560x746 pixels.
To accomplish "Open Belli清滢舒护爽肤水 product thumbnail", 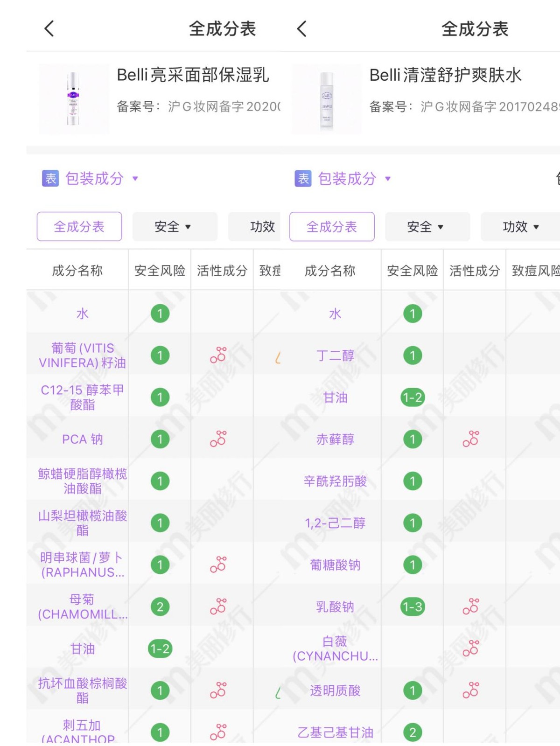I will 326,99.
